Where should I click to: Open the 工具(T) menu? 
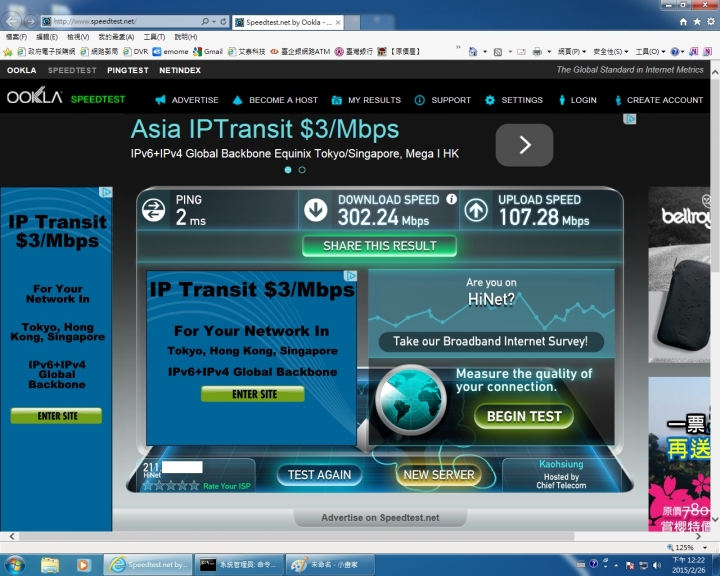(154, 37)
